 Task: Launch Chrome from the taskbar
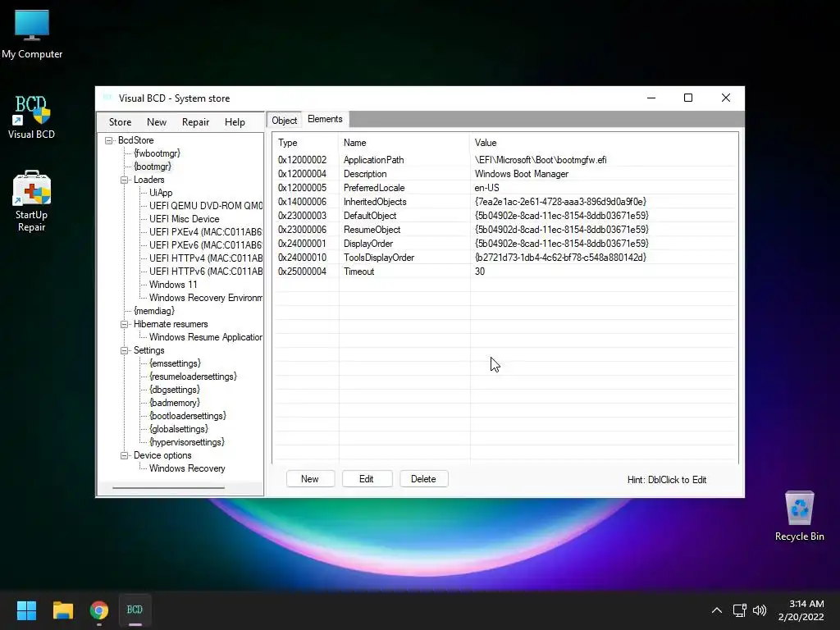click(x=99, y=610)
